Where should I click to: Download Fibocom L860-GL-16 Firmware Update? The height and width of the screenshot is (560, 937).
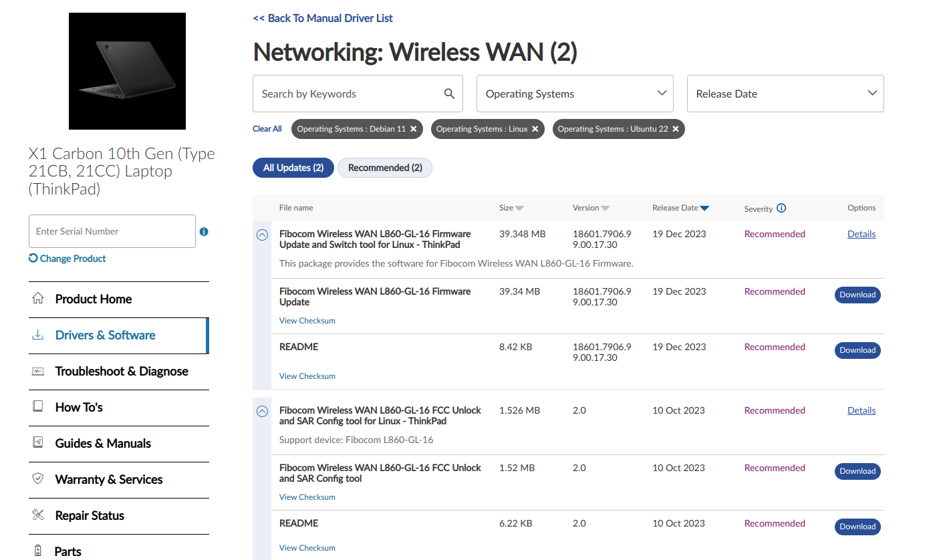click(857, 295)
